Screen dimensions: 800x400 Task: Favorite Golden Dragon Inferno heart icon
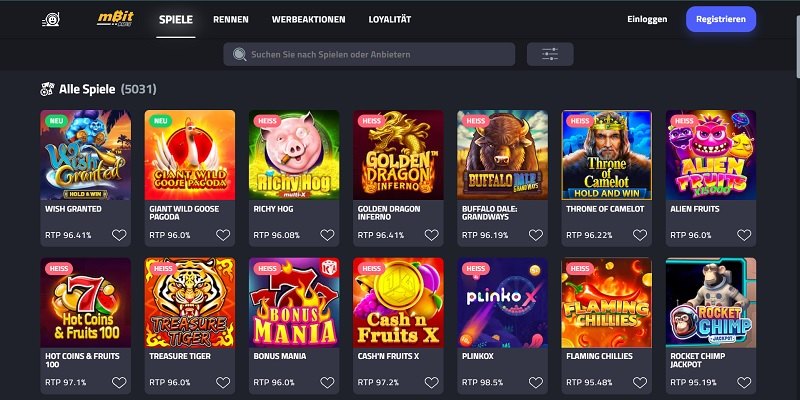(x=432, y=235)
